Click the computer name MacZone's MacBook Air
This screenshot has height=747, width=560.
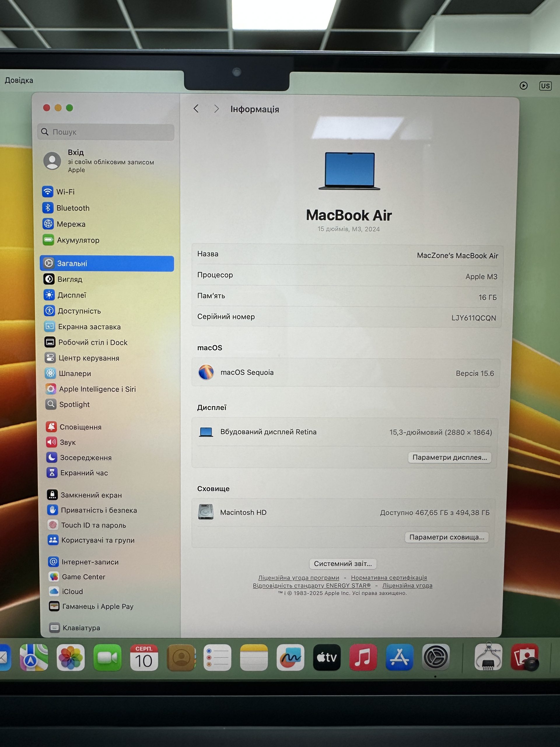(x=457, y=256)
